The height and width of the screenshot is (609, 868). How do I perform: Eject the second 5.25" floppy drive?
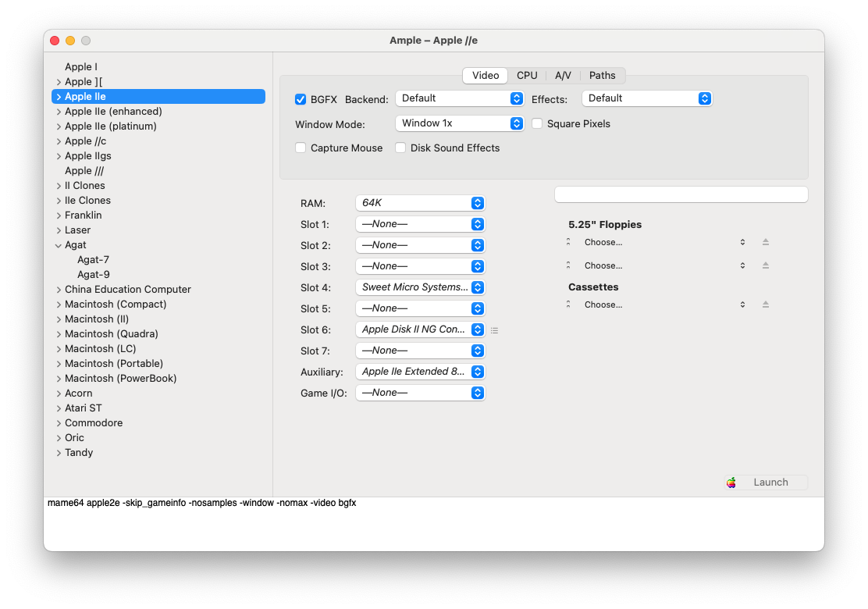point(765,265)
